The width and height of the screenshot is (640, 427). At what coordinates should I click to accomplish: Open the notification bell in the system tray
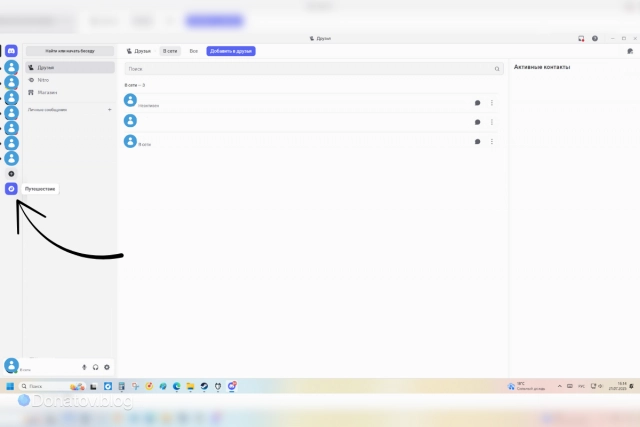631,386
